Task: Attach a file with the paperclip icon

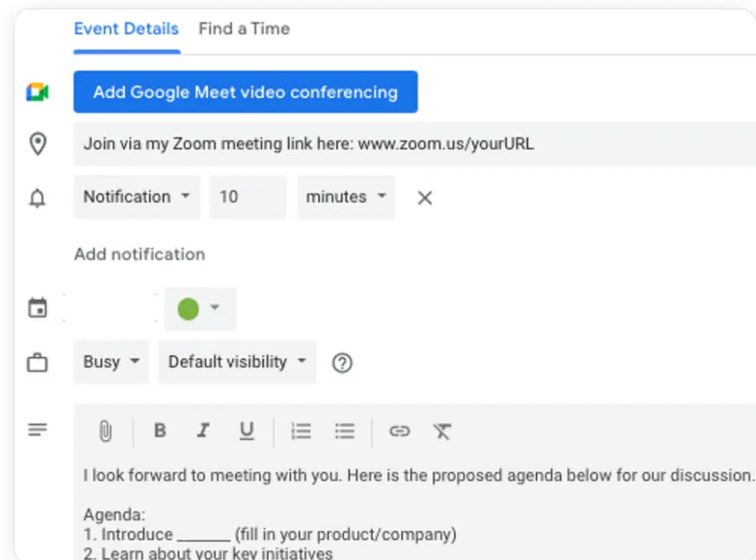Action: point(105,431)
